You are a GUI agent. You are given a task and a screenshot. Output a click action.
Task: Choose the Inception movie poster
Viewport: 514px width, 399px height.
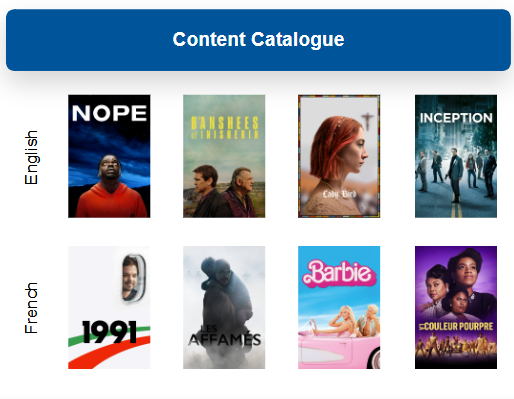click(456, 156)
